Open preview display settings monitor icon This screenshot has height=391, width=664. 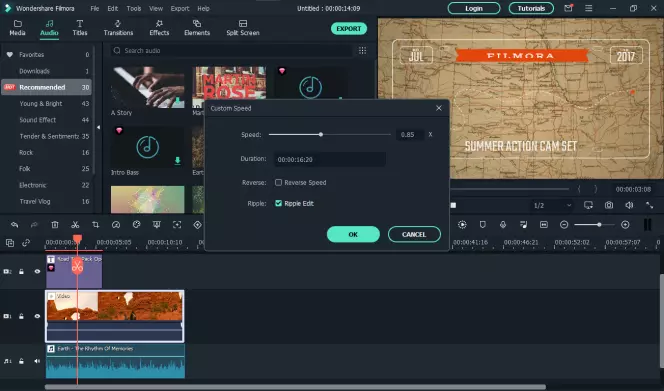[588, 205]
